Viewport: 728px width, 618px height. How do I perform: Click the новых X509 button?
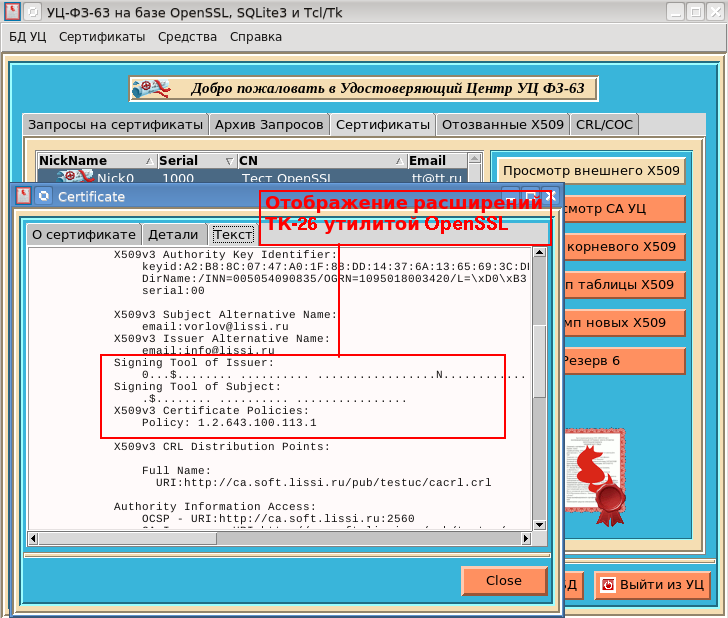coord(623,323)
